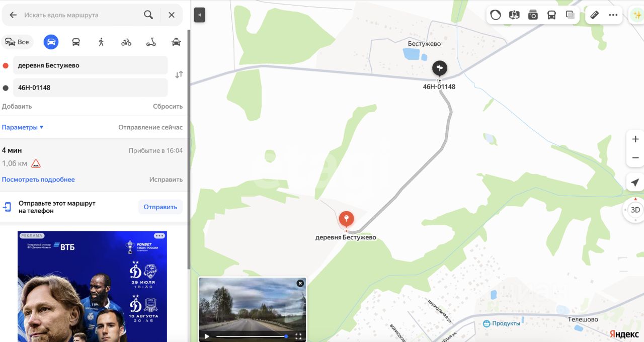Open Посмотреть подробнее route details
This screenshot has width=644, height=342.
point(38,180)
